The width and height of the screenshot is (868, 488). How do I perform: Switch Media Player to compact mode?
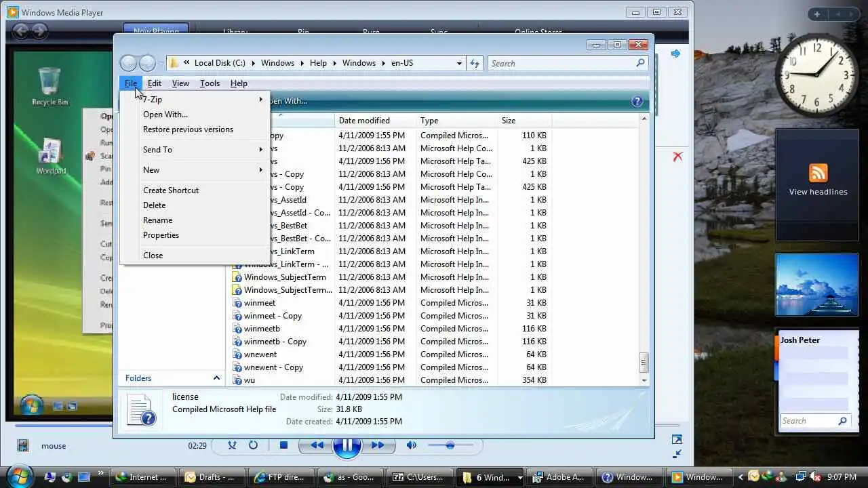click(677, 453)
